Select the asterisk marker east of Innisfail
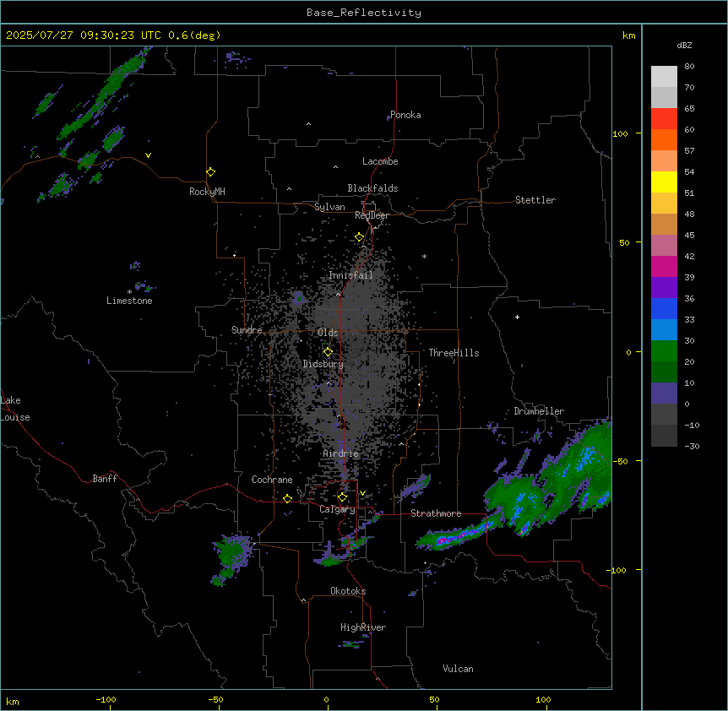The width and height of the screenshot is (728, 711). click(x=424, y=256)
